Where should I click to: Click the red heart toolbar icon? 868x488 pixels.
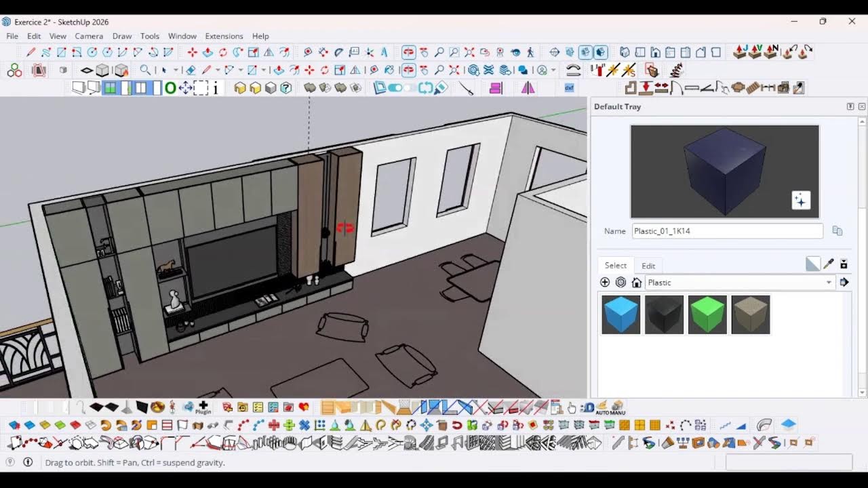pyautogui.click(x=304, y=407)
